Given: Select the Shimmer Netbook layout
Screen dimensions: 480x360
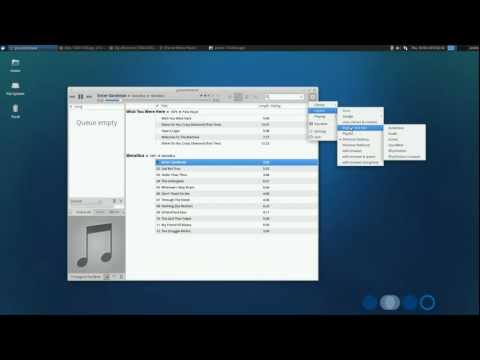Looking at the screenshot, I should (360, 145).
